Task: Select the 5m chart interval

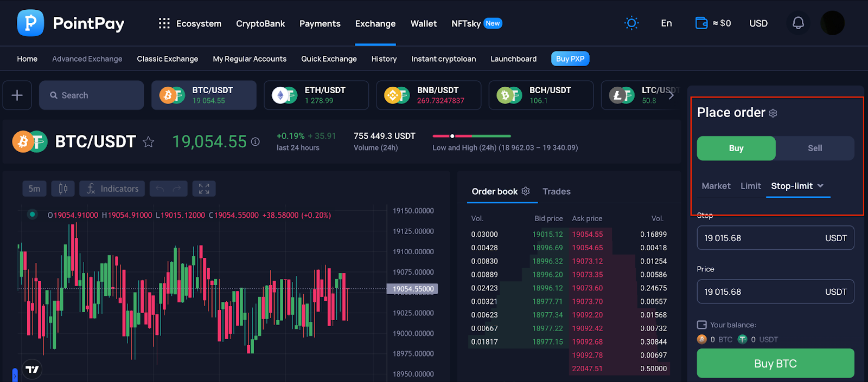Action: (34, 189)
